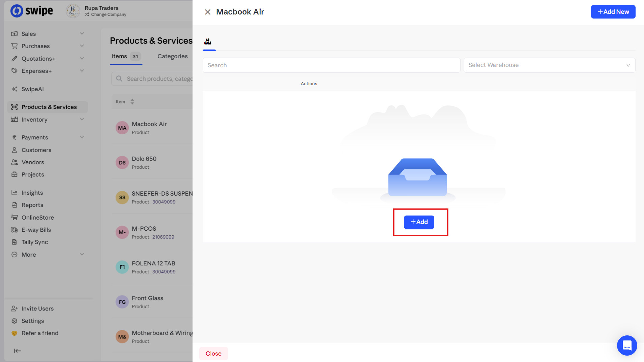
Task: Click the SS avatar of SNEEFER-DS item
Action: [122, 197]
